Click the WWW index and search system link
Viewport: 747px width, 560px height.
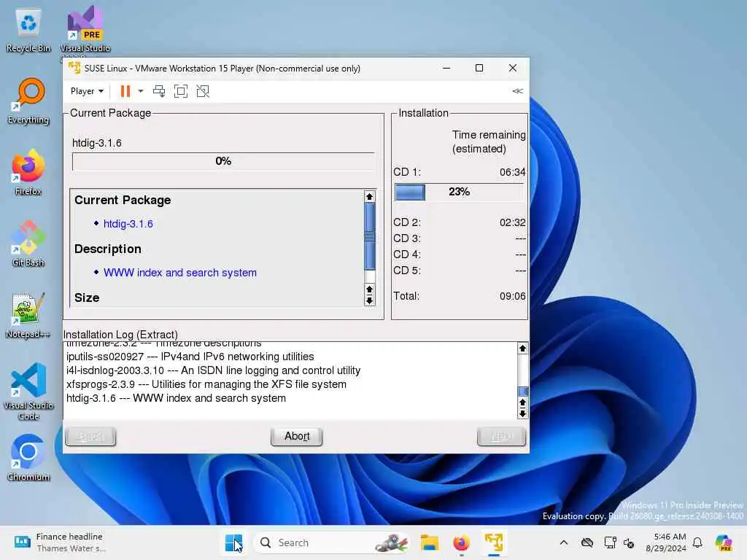coord(180,273)
